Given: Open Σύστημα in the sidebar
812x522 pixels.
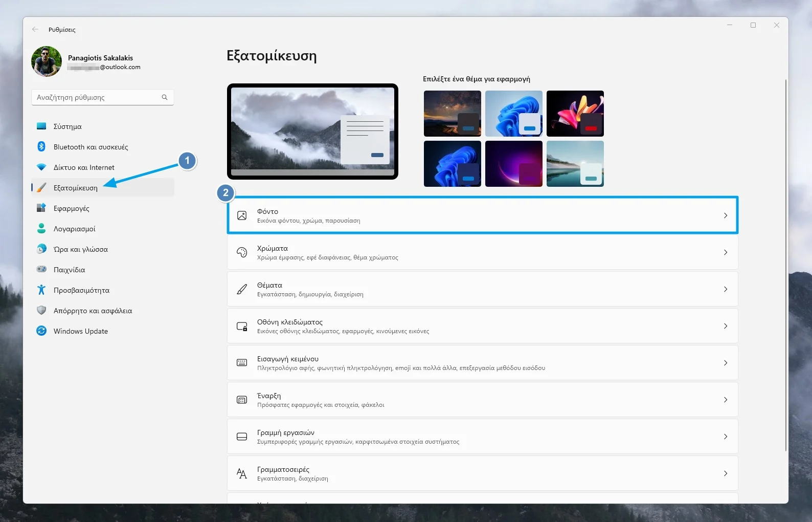Looking at the screenshot, I should tap(67, 126).
